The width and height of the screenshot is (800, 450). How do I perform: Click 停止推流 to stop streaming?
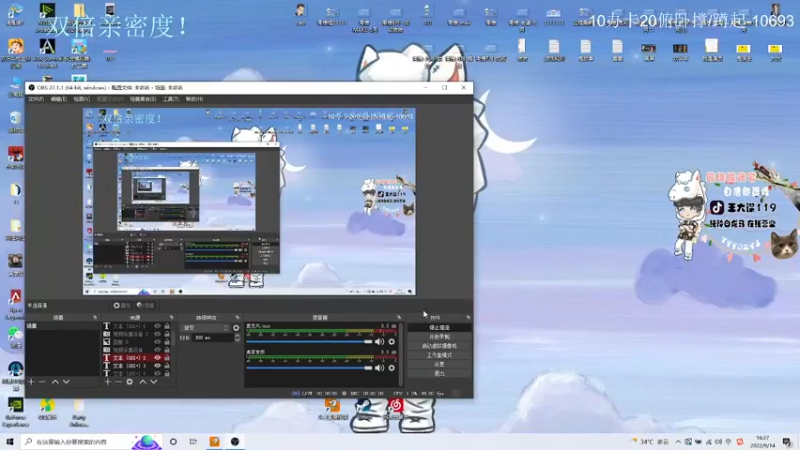tap(439, 328)
